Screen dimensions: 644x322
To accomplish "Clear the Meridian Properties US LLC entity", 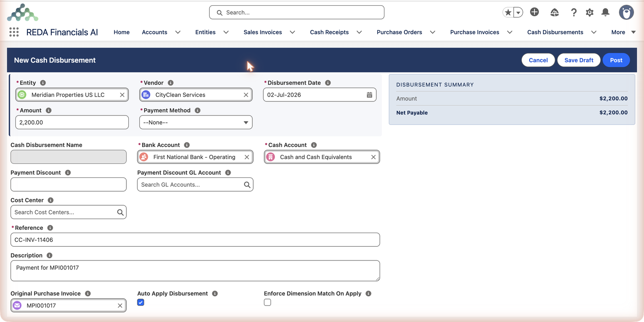I will [x=122, y=95].
